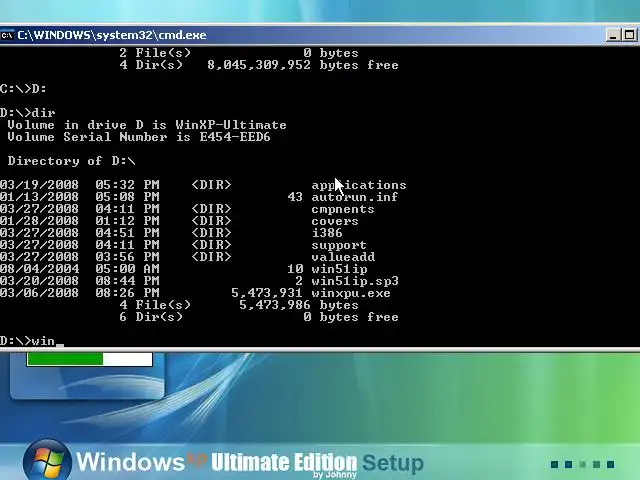Click the 'cmpnents' directory entry
Screen dimensions: 640x480
coord(342,209)
